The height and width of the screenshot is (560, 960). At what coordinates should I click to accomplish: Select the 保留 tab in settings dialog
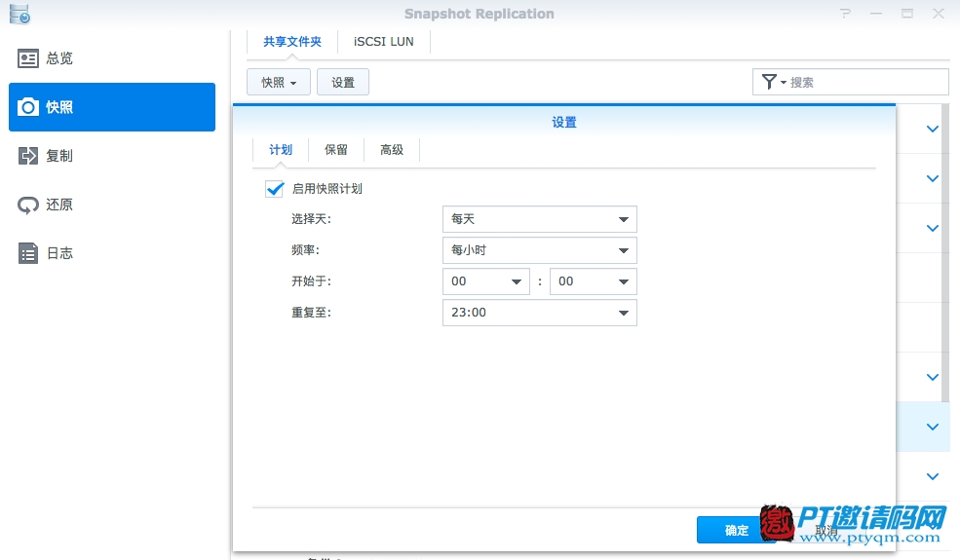pos(336,150)
